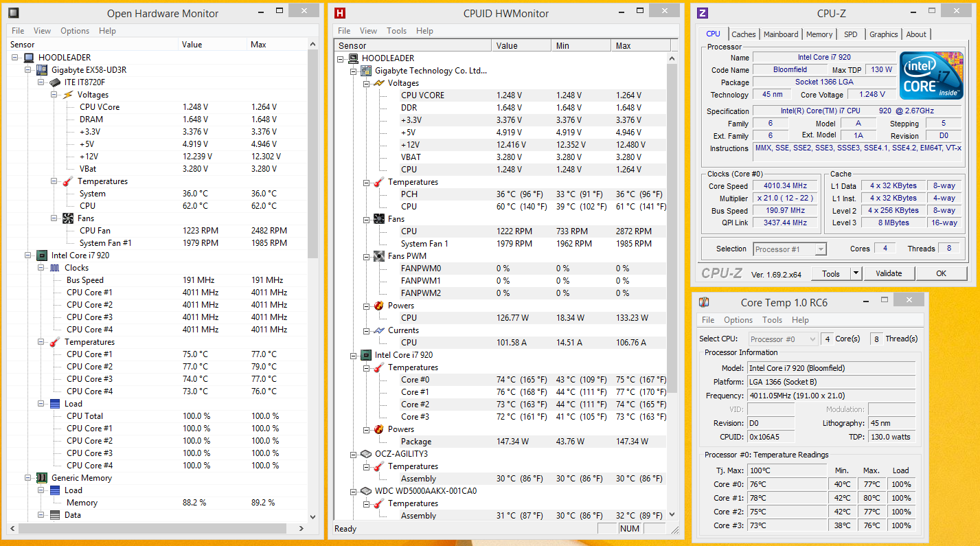This screenshot has width=980, height=546.
Task: Click the Generic Memory icon in tree
Action: 42,478
